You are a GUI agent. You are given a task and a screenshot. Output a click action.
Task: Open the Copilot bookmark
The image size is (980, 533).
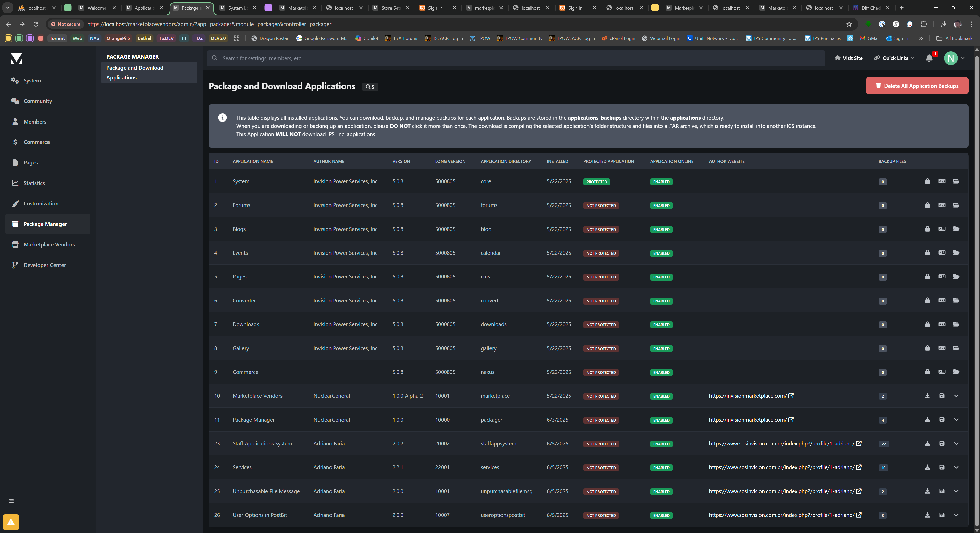click(367, 38)
